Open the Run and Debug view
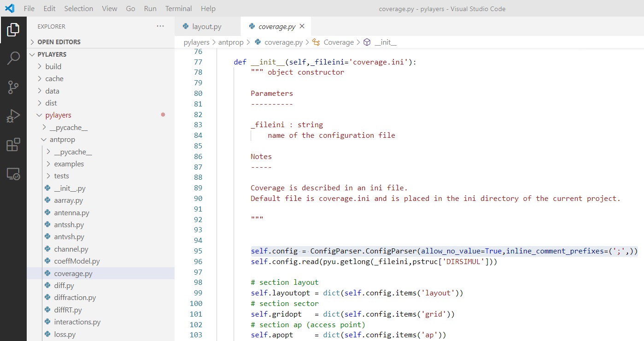 [13, 116]
